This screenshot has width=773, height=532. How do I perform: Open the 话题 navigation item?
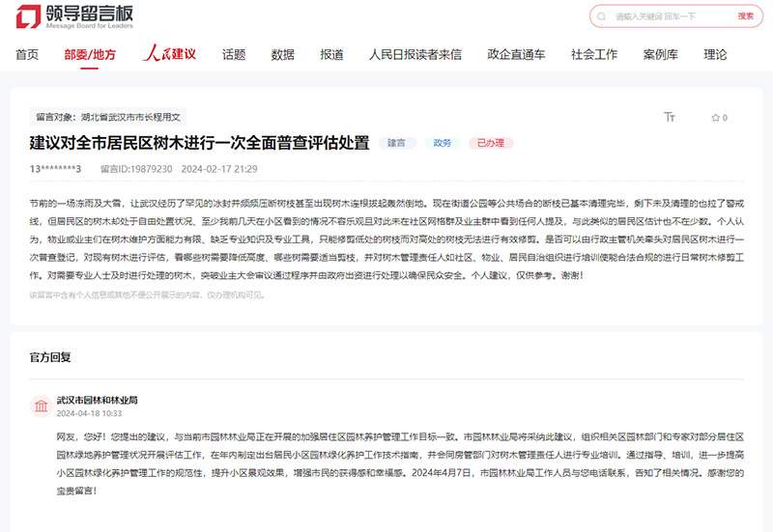[234, 55]
